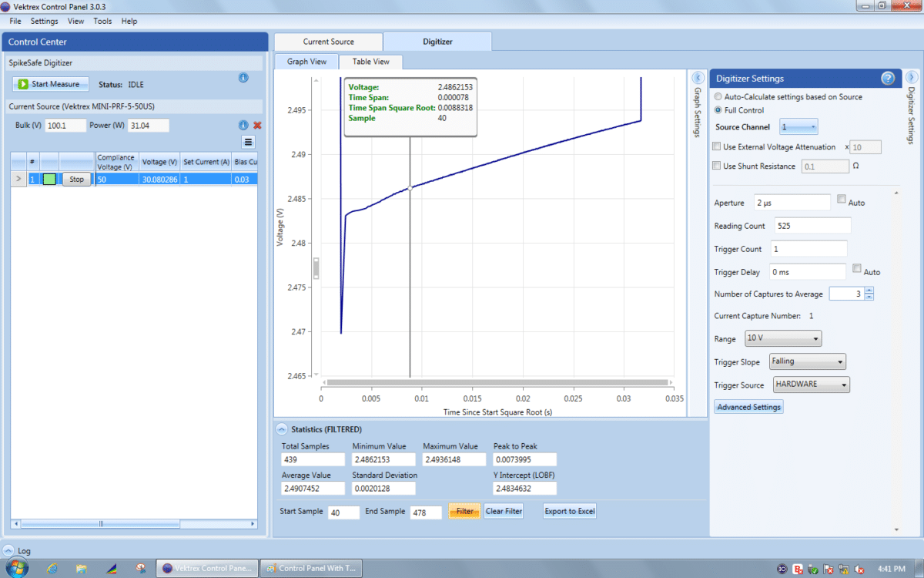
Task: Open the File menu
Action: click(15, 21)
